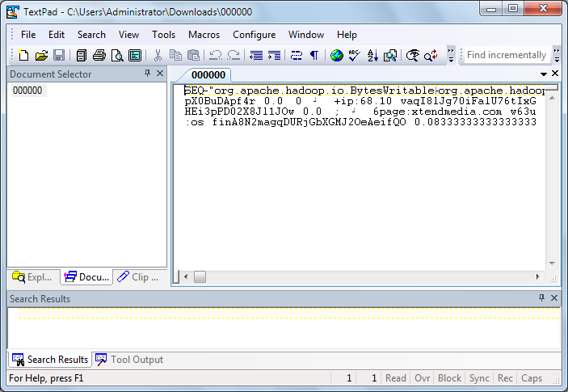
Task: Open the document tabs list dropdown arrow
Action: coord(544,74)
